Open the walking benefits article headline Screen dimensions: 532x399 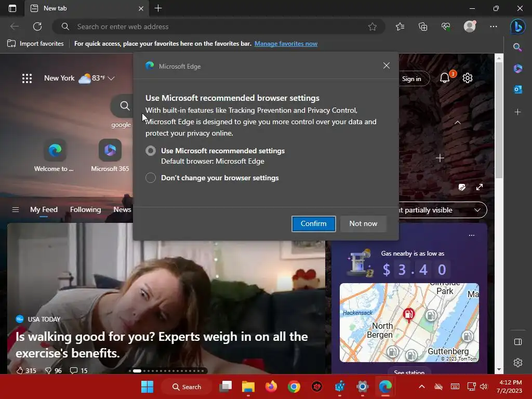[x=162, y=345]
